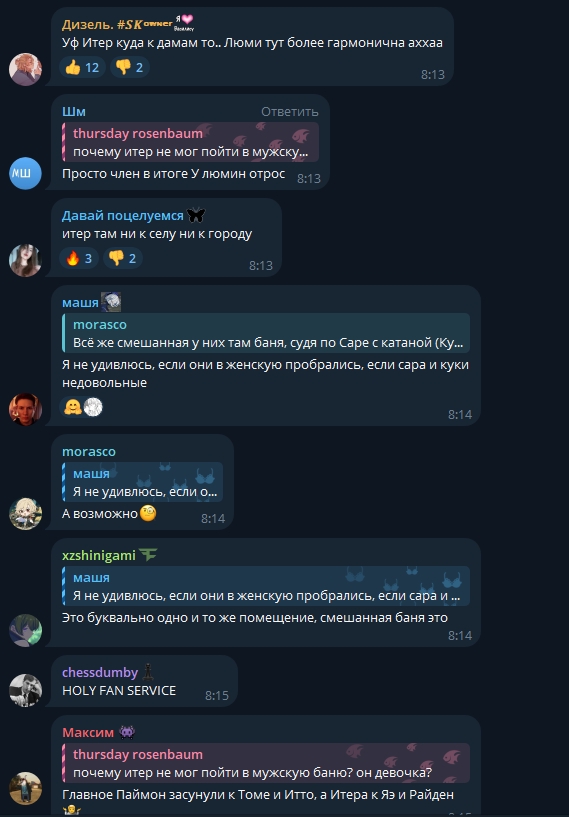
Task: Click the chess piece icon next to chessdumby
Action: point(149,672)
